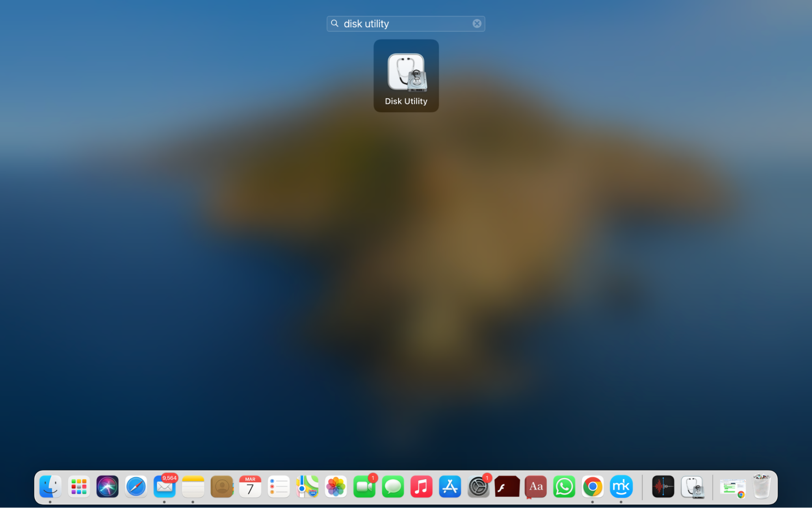Viewport: 812px width, 508px height.
Task: Clear the Launchpad search field
Action: 477,24
